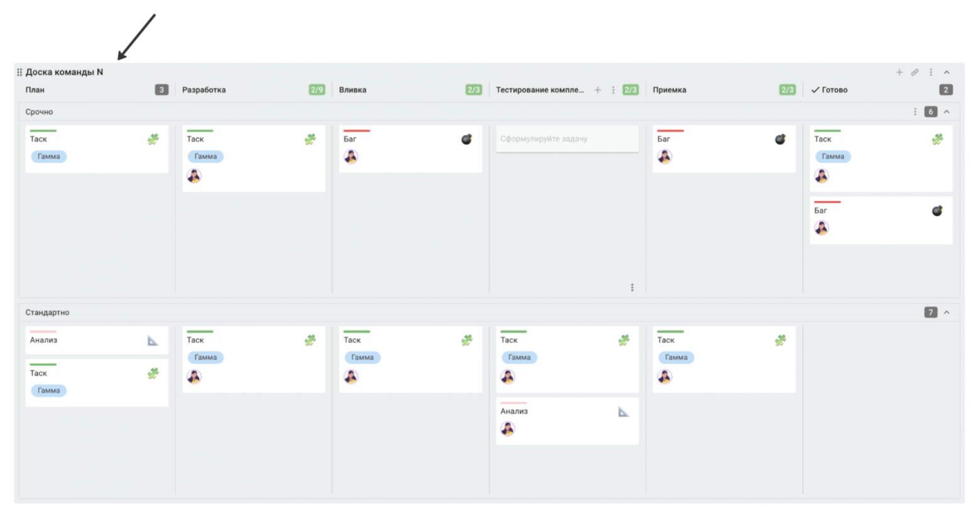This screenshot has width=980, height=519.
Task: Click vertical dots below Сформулируйте задачу field
Action: [632, 287]
